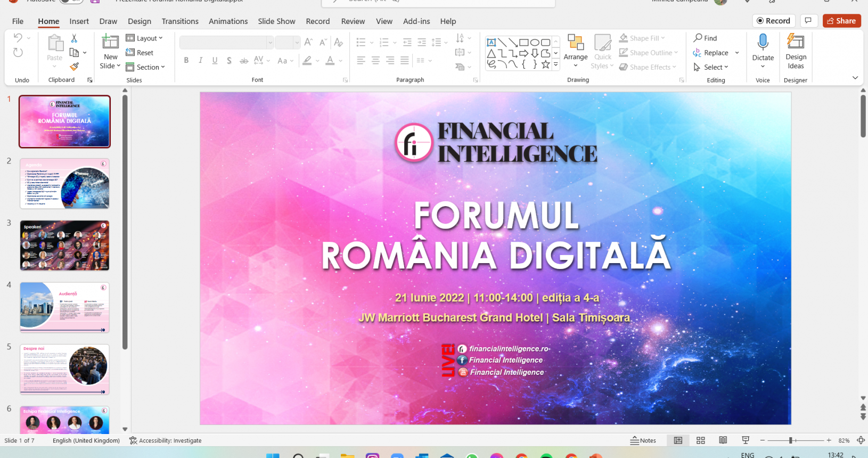Click the New Slide icon
This screenshot has height=458, width=868.
click(110, 42)
